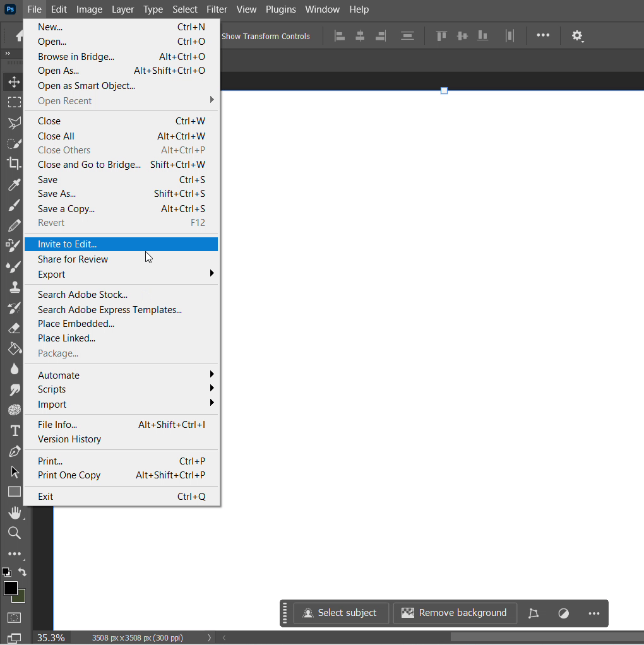
Task: Click the zoom percentage field 35.3%
Action: tap(51, 637)
